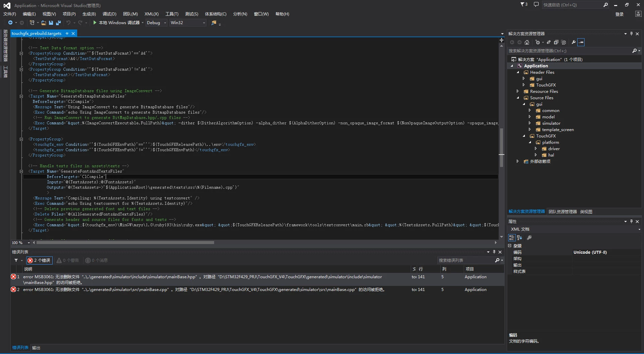The width and height of the screenshot is (644, 354).
Task: Click the notifications flag icon
Action: point(524,5)
